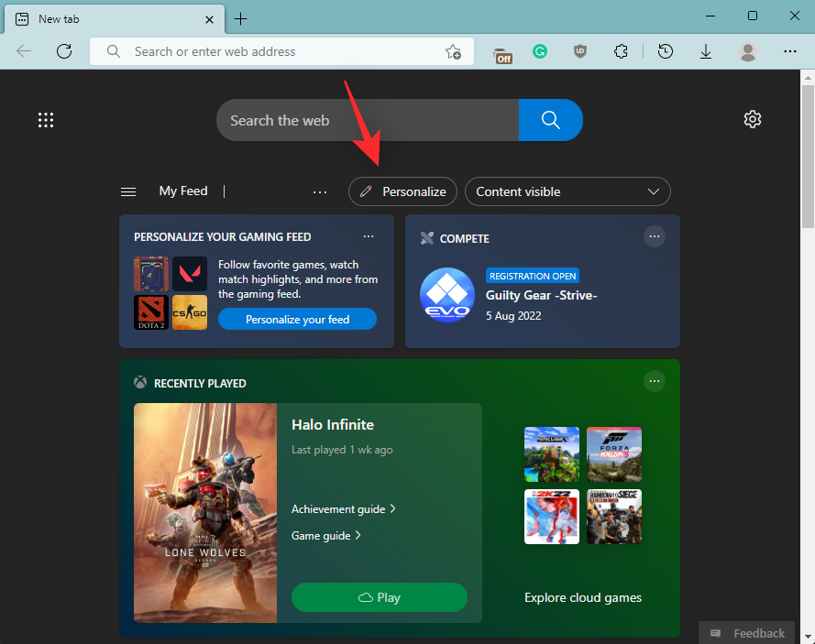This screenshot has width=815, height=644.
Task: Expand the COMPETE card options menu
Action: (x=654, y=236)
